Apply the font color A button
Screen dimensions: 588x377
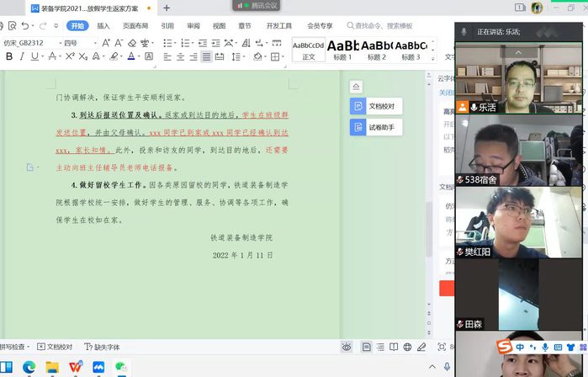131,56
